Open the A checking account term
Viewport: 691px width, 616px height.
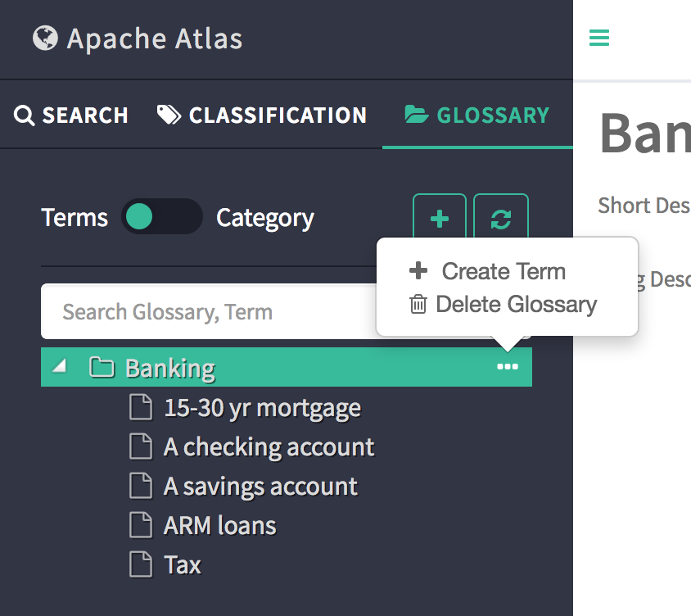(x=269, y=446)
